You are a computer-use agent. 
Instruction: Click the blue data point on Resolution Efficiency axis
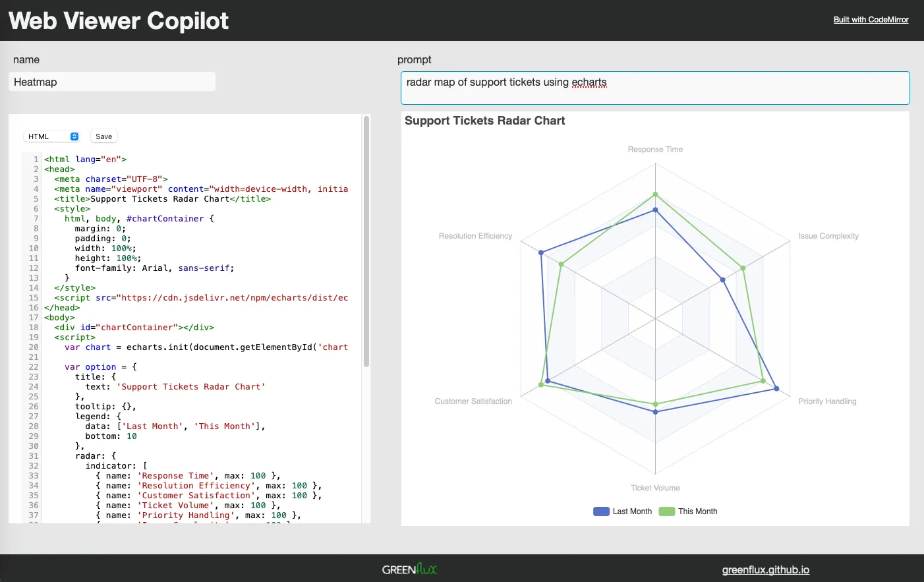pos(541,252)
